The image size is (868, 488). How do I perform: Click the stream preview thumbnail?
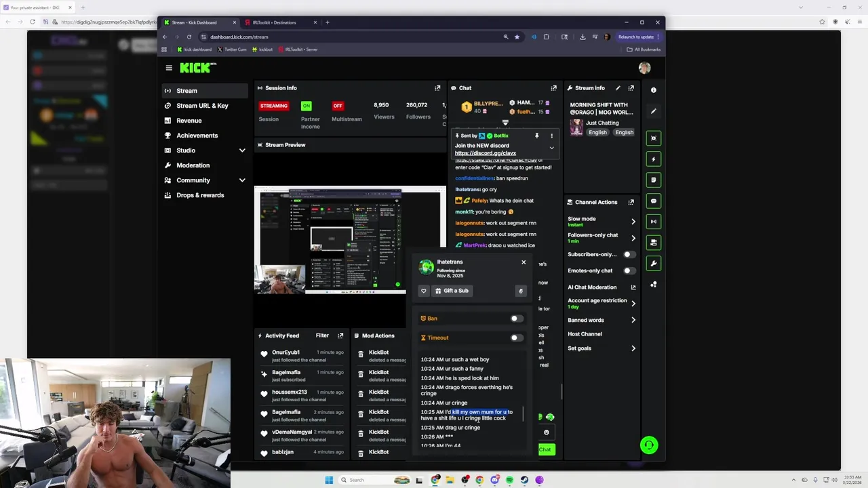click(x=350, y=241)
